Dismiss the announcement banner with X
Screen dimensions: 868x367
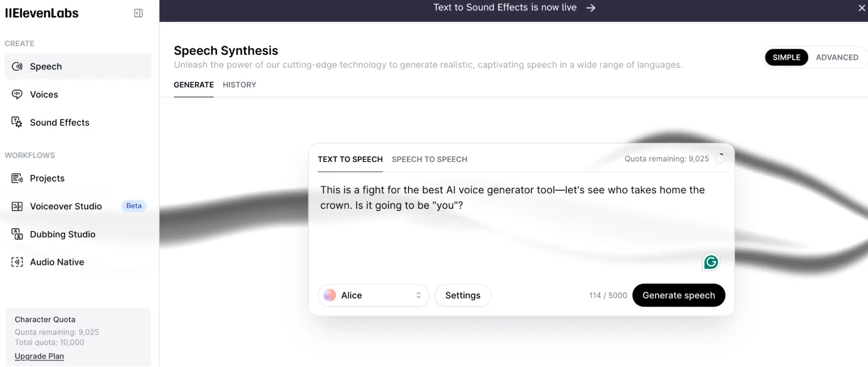861,8
